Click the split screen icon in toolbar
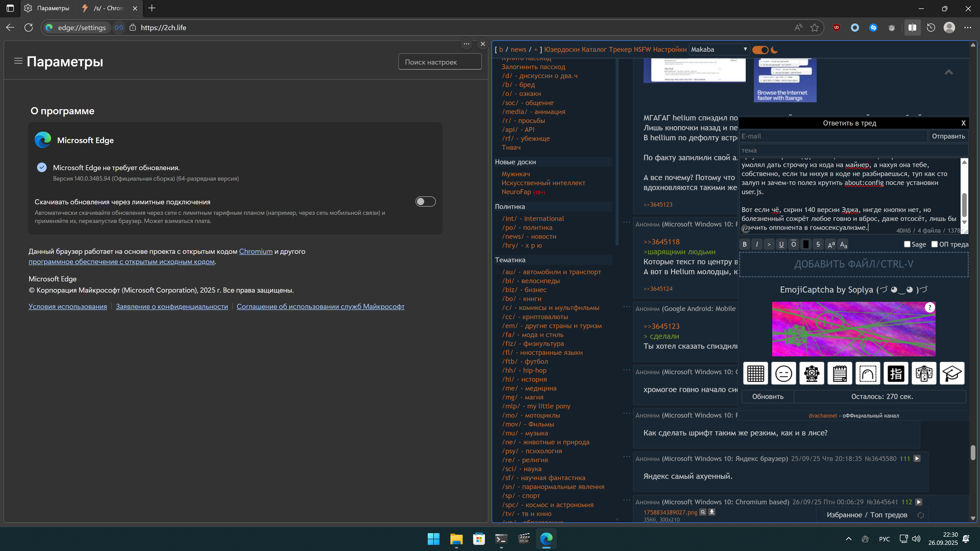 912,27
